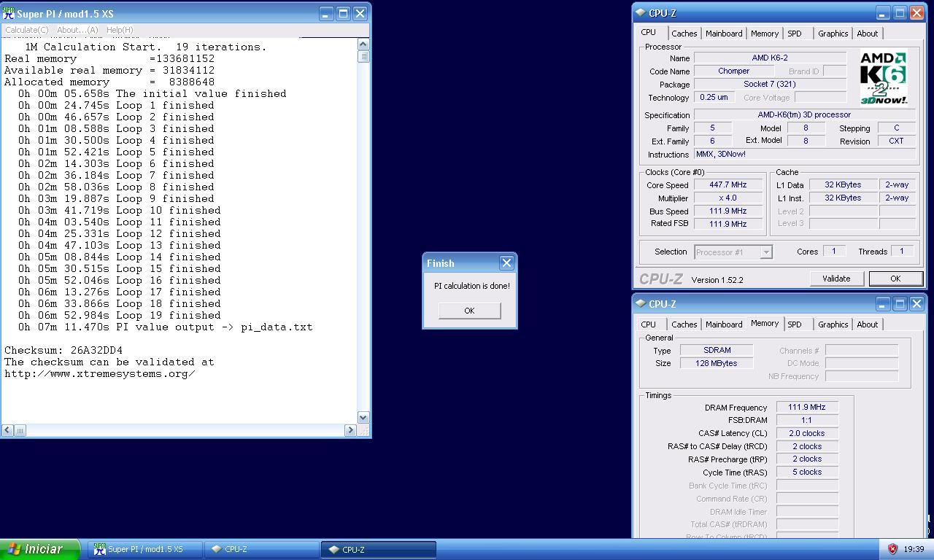Click the AMD-K6(tm) 3D processor specification

click(x=805, y=114)
